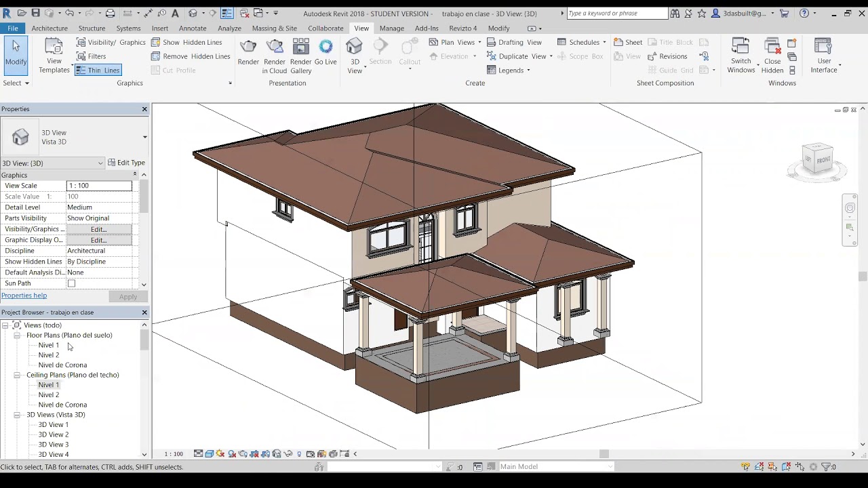868x488 pixels.
Task: Open the Filters tool in Graphics panel
Action: pyautogui.click(x=91, y=56)
